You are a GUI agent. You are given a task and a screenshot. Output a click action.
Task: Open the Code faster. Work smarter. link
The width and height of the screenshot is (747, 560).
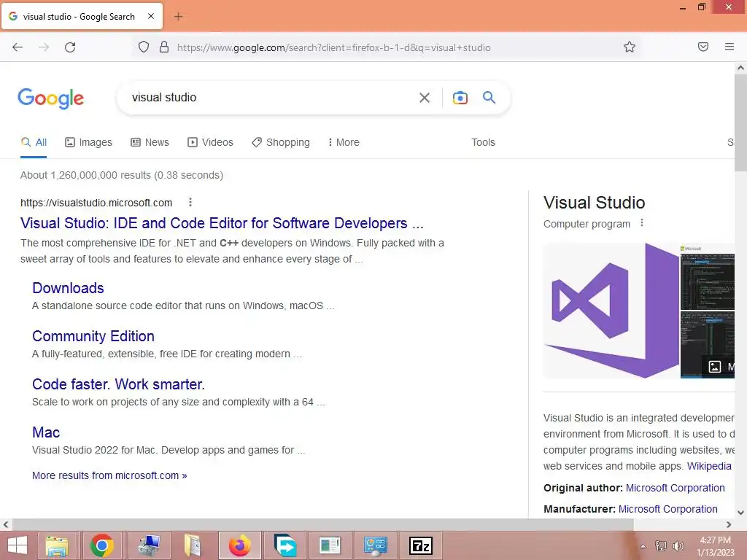tap(119, 384)
